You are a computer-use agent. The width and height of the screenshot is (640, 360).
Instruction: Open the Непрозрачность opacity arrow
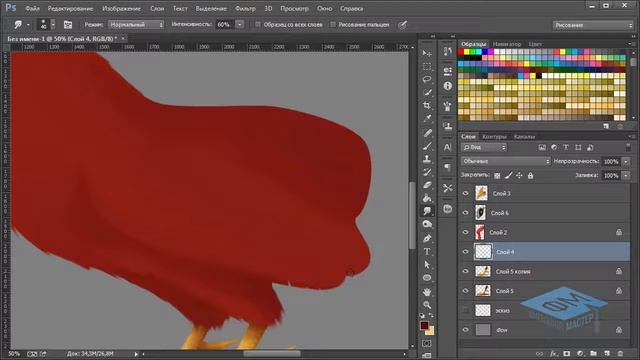[x=625, y=162]
